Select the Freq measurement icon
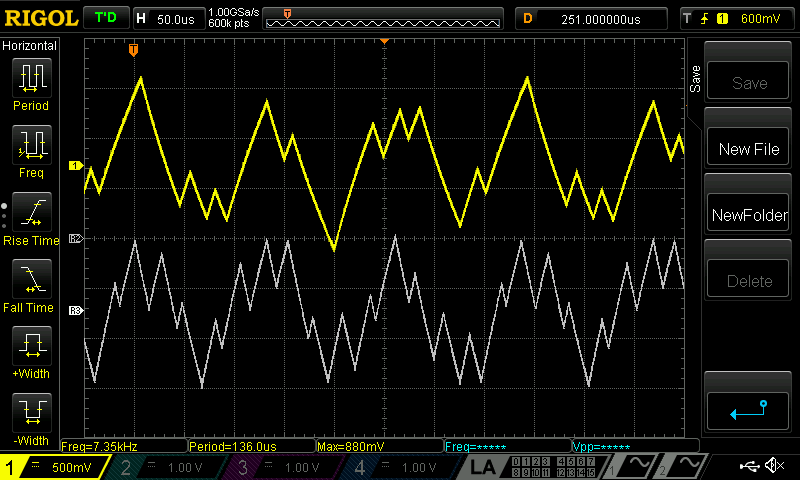 (32, 145)
